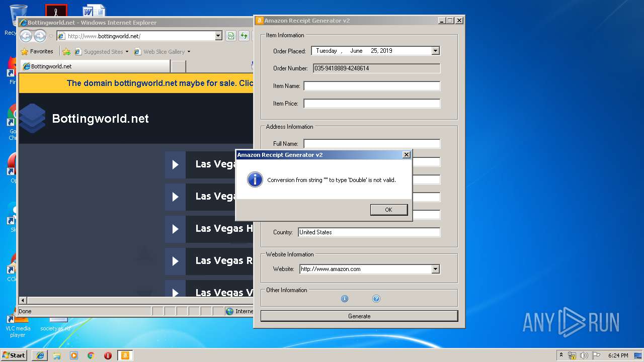This screenshot has width=644, height=362.
Task: Open recent pages dropdown next to Forward
Action: coord(51,36)
